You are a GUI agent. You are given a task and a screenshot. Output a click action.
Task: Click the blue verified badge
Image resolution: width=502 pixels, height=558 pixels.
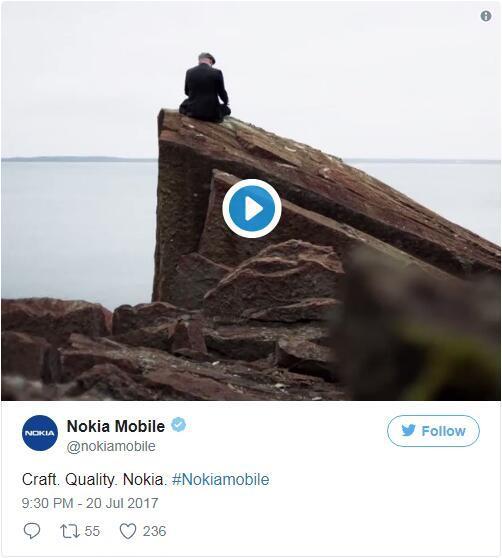tap(178, 425)
